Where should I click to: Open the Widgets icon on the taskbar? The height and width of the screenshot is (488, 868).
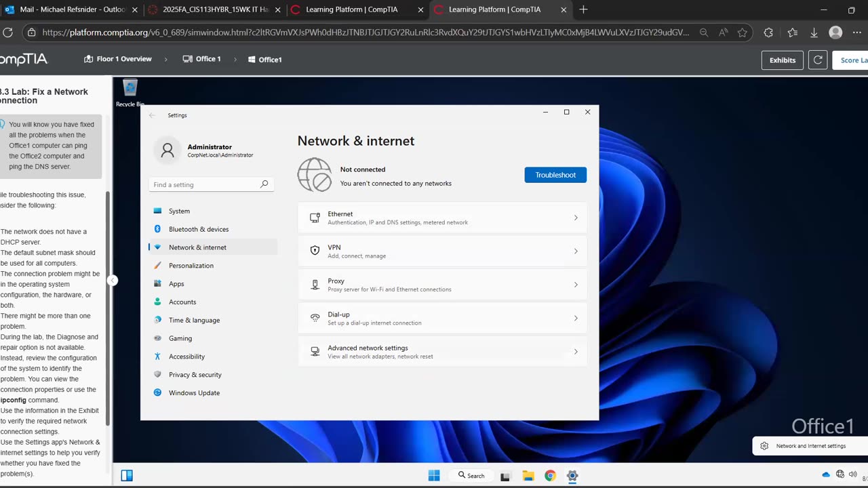click(x=127, y=475)
